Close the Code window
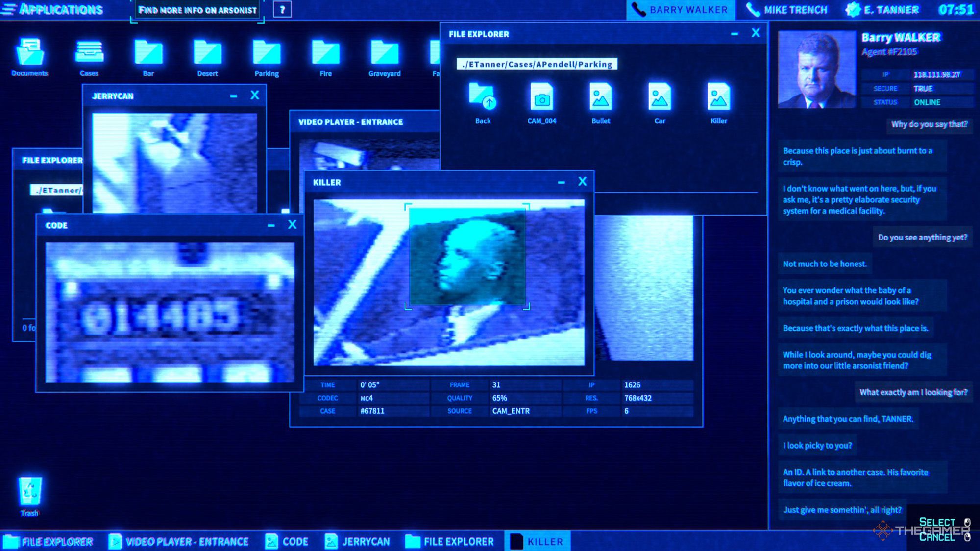 click(293, 225)
